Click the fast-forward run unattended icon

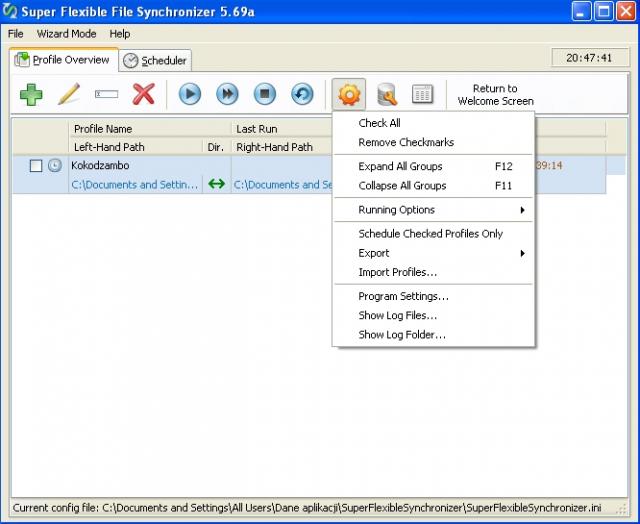point(227,94)
